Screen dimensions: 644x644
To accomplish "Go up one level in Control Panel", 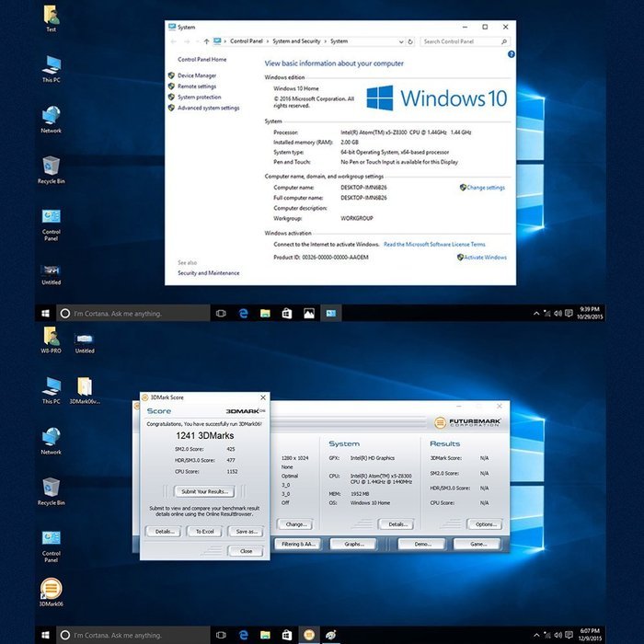I will point(206,41).
